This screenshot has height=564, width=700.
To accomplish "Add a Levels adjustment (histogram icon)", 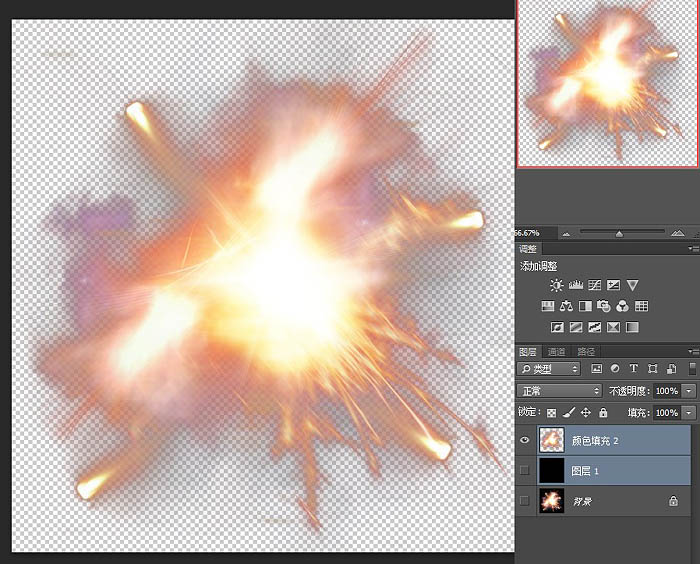I will pos(575,286).
